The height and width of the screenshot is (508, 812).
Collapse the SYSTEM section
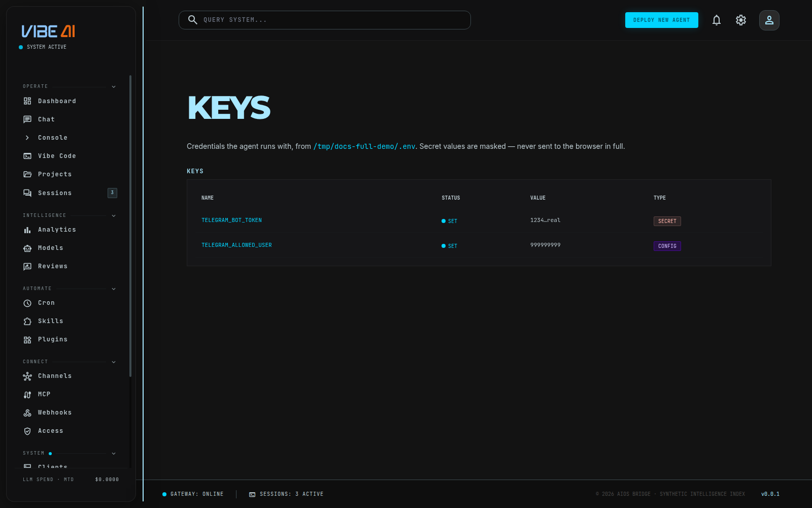pos(114,453)
